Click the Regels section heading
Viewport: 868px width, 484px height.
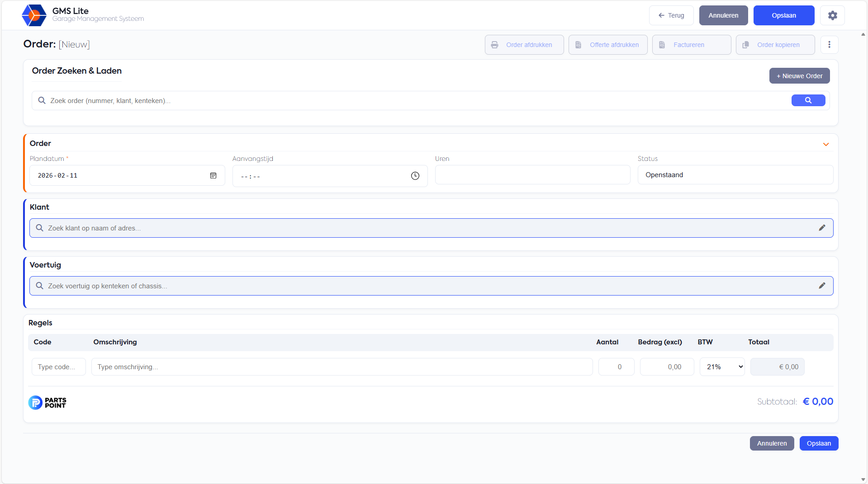coord(40,323)
